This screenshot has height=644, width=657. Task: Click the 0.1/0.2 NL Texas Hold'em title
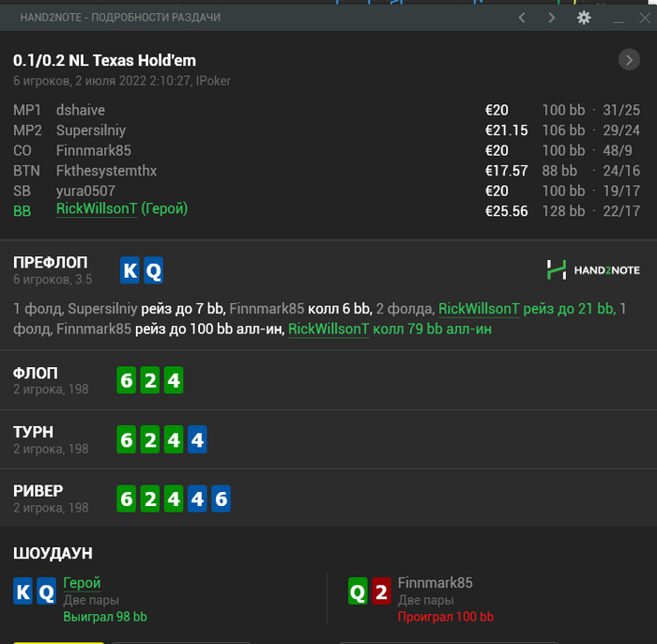coord(104,60)
